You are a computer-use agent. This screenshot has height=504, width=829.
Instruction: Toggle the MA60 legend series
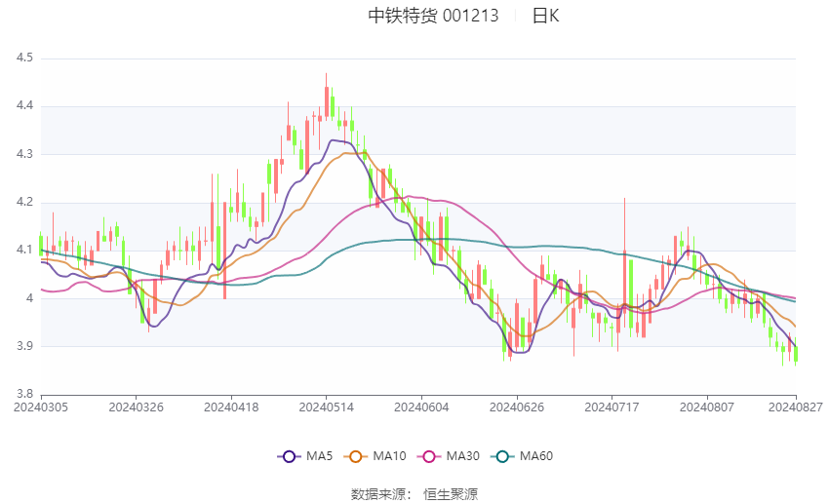coord(522,456)
